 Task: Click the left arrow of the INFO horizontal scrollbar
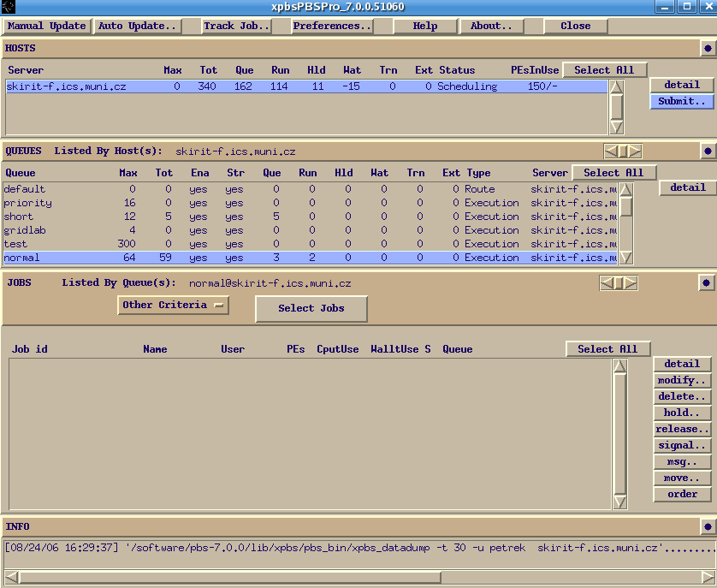click(x=12, y=577)
